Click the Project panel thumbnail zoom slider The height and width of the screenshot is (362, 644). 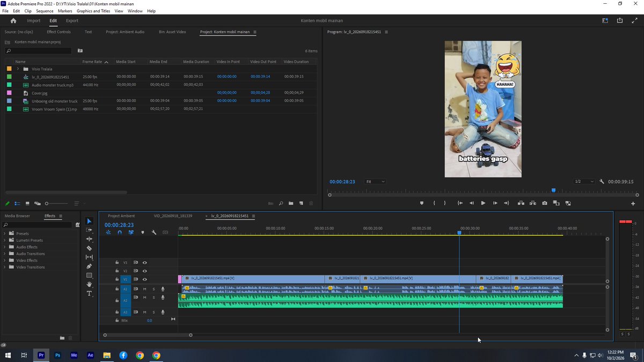(x=57, y=203)
